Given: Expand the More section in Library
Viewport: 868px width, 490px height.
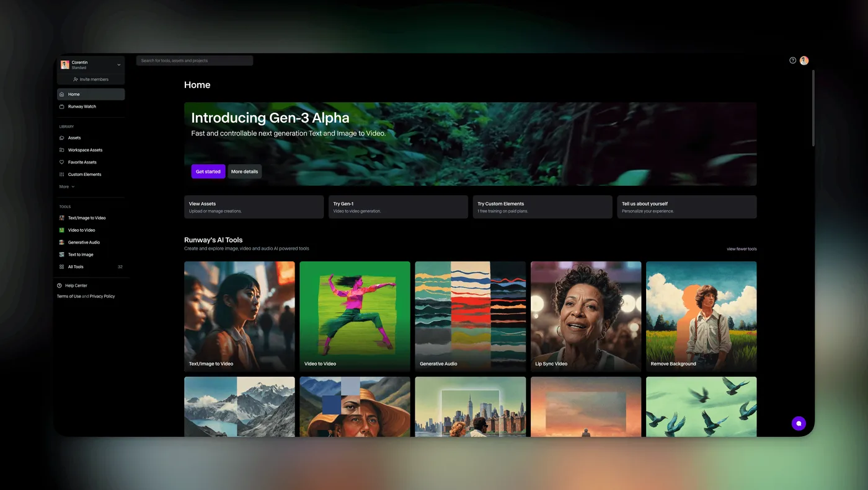Looking at the screenshot, I should [66, 186].
